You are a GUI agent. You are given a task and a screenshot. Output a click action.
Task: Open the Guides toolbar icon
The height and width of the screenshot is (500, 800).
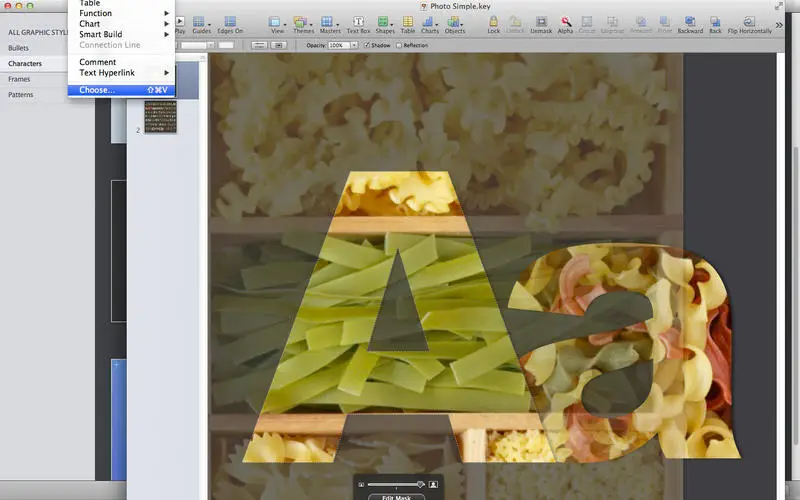(201, 24)
